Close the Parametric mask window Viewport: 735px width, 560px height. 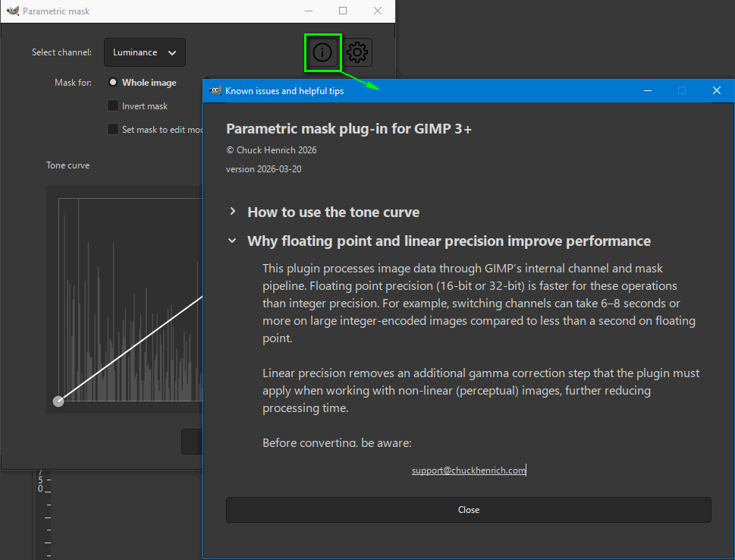[378, 11]
